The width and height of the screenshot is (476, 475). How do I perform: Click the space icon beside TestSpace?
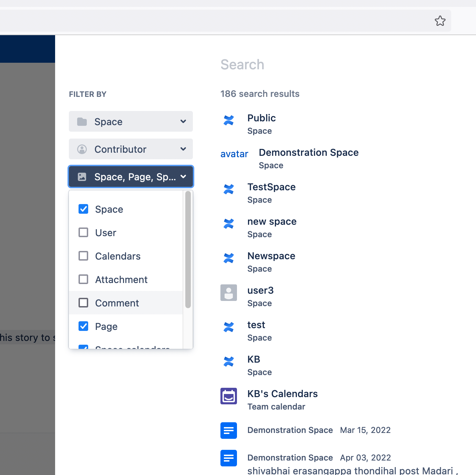(228, 189)
